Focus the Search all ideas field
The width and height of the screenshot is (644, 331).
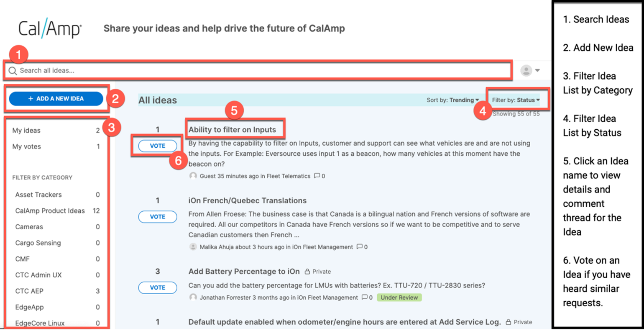[x=258, y=70]
